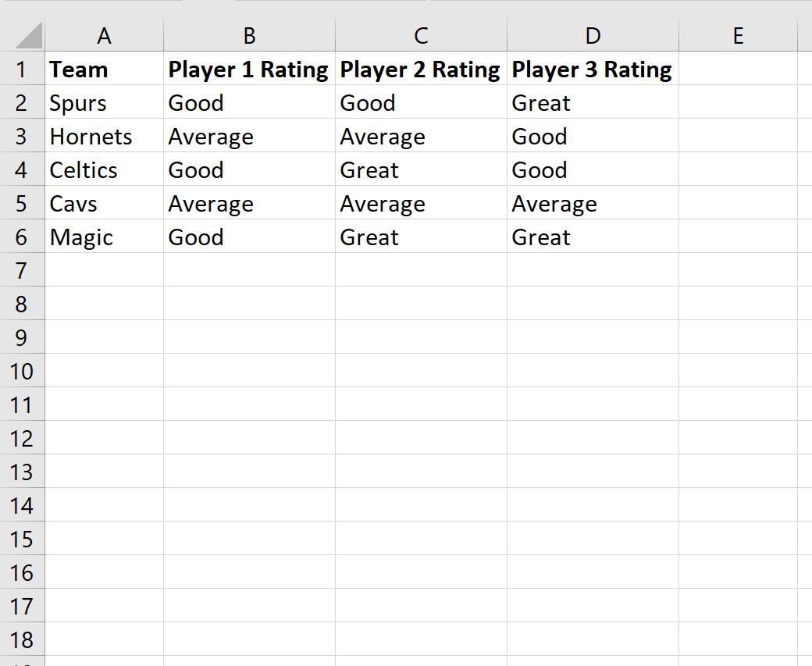Select column A header

point(104,36)
